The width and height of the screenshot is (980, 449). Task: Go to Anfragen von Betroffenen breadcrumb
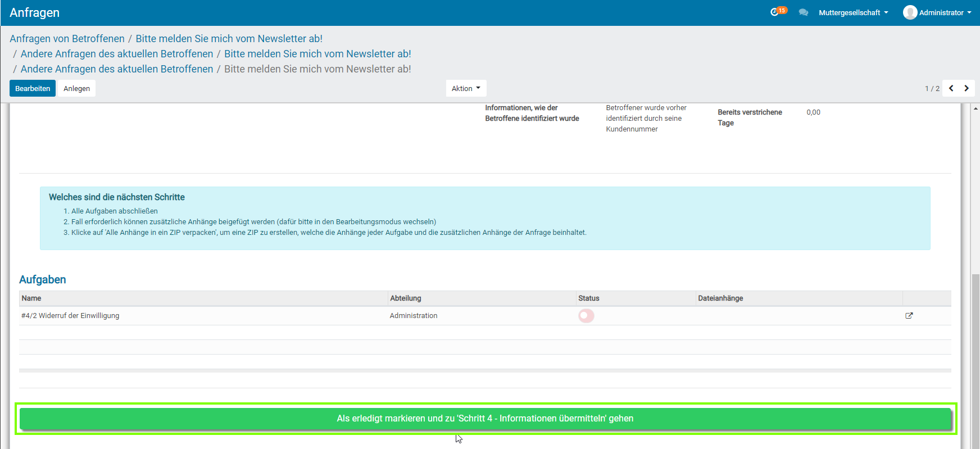pyautogui.click(x=67, y=39)
